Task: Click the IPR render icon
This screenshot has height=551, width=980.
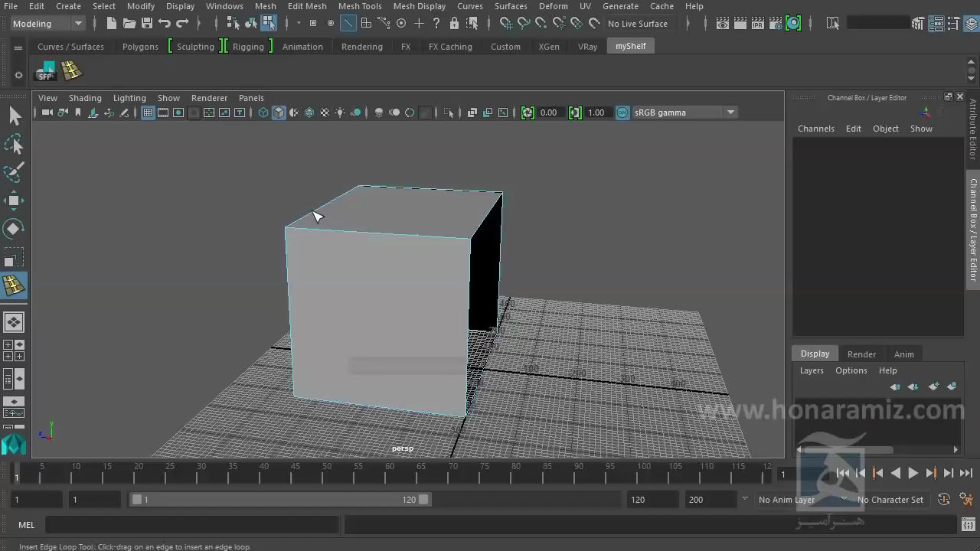Action: point(758,24)
